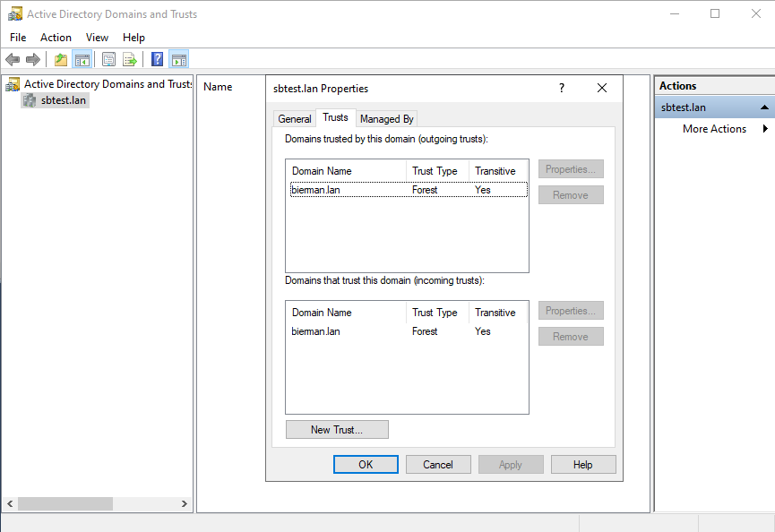Switch to the General tab

click(295, 119)
